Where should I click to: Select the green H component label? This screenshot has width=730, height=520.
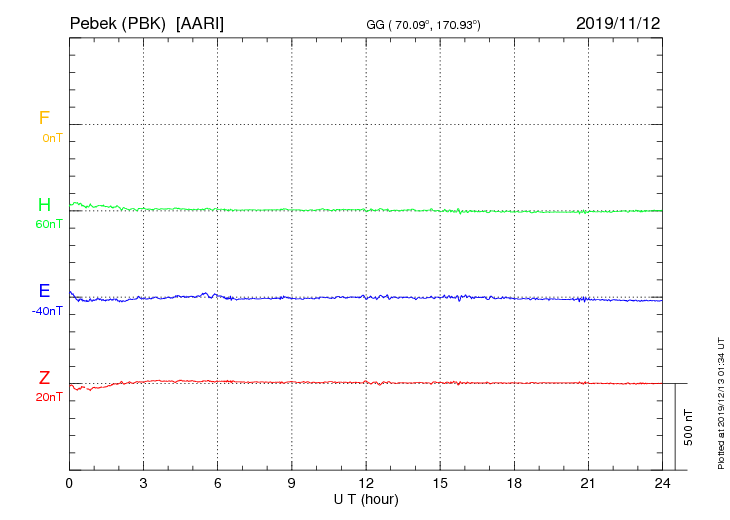coord(44,205)
